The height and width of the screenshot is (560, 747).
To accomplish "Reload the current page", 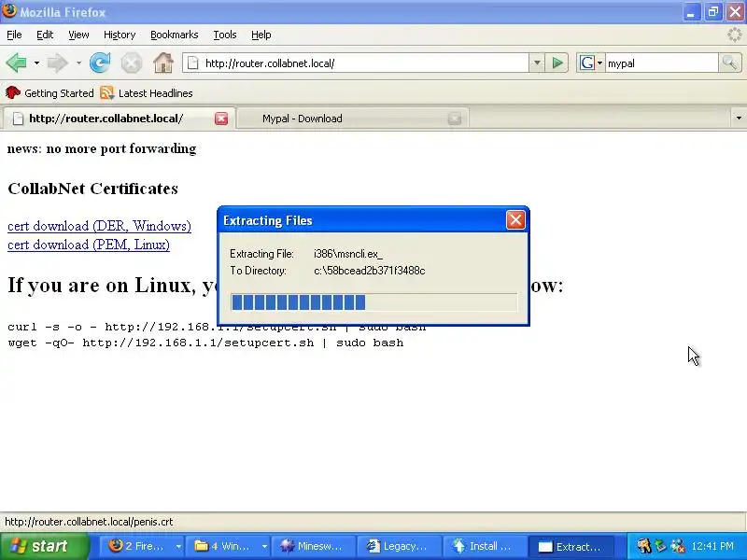I will pos(100,63).
